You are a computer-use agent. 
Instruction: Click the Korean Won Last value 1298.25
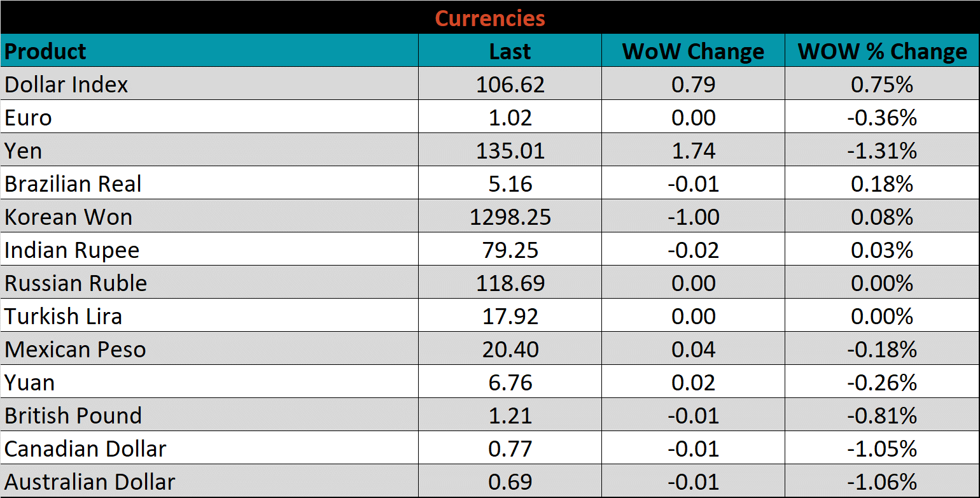tap(510, 217)
